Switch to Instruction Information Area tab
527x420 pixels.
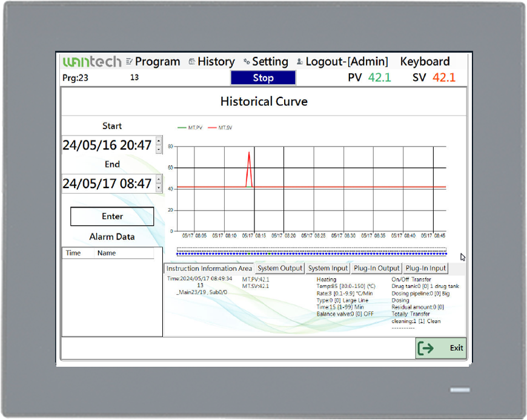(209, 268)
